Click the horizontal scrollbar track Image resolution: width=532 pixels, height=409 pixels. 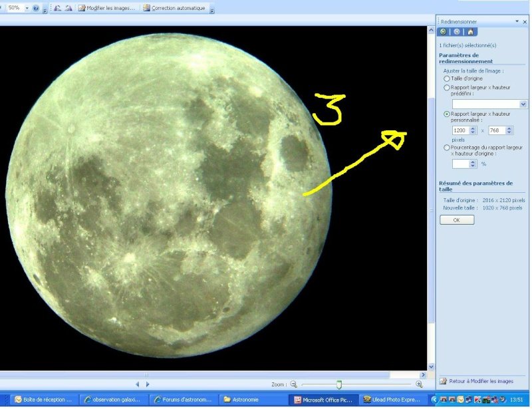405,374
